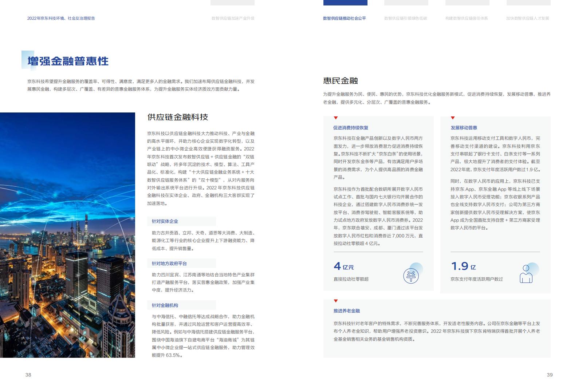Open the 构建数智供应链信任体系 tab
The image size is (578, 392).
click(x=467, y=18)
